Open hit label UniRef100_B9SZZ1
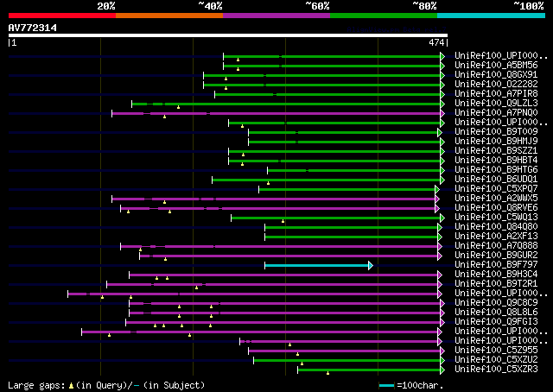Image resolution: width=553 pixels, height=392 pixels. [496, 151]
